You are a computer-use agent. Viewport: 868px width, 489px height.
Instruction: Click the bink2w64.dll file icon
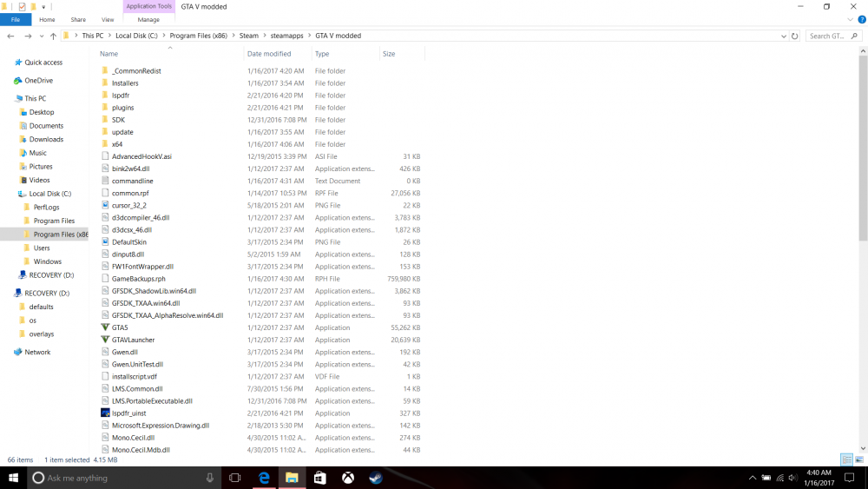105,169
